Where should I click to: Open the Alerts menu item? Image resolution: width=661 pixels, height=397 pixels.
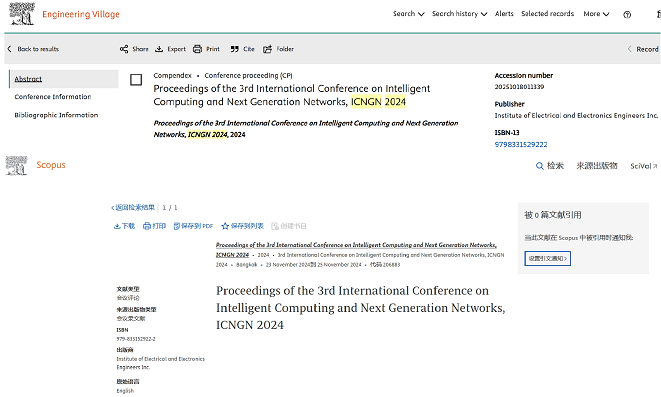pyautogui.click(x=504, y=14)
